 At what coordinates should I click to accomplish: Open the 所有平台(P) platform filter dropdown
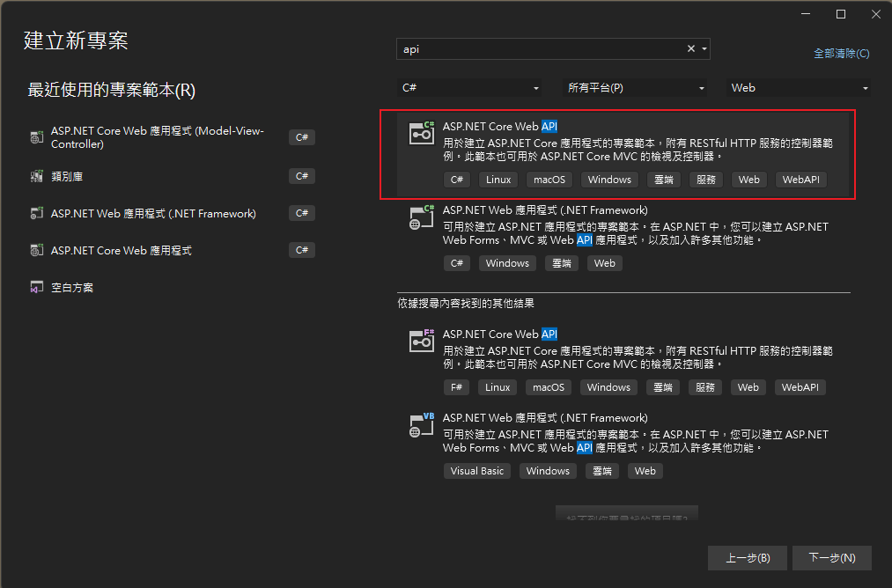point(634,87)
